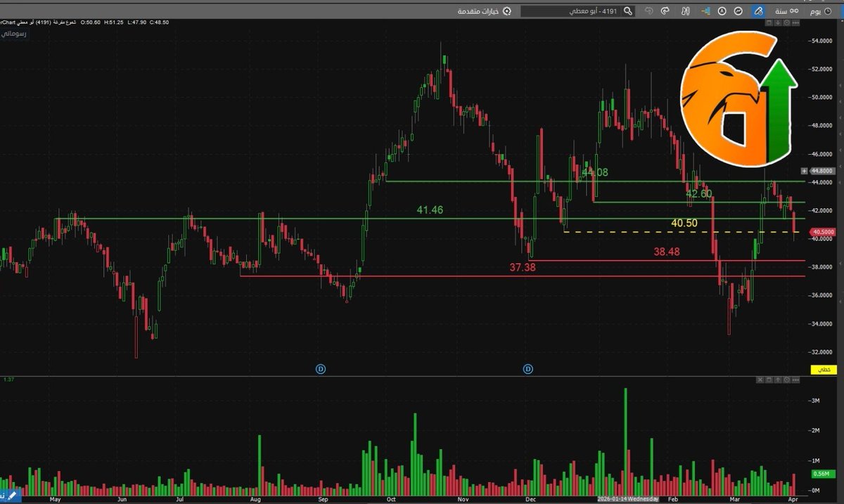Image resolution: width=844 pixels, height=504 pixels.
Task: Open the dividend marker labeled D in November
Action: click(x=527, y=368)
